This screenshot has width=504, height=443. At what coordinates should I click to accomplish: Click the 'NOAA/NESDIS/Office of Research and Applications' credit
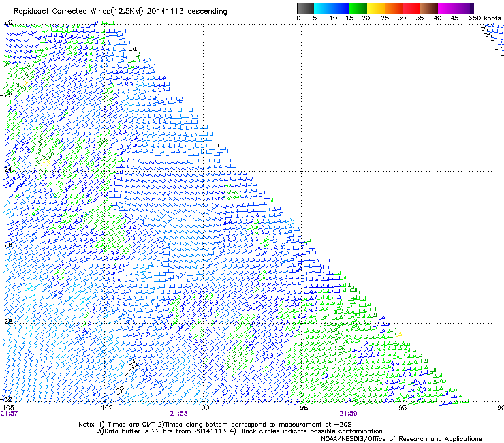point(401,439)
